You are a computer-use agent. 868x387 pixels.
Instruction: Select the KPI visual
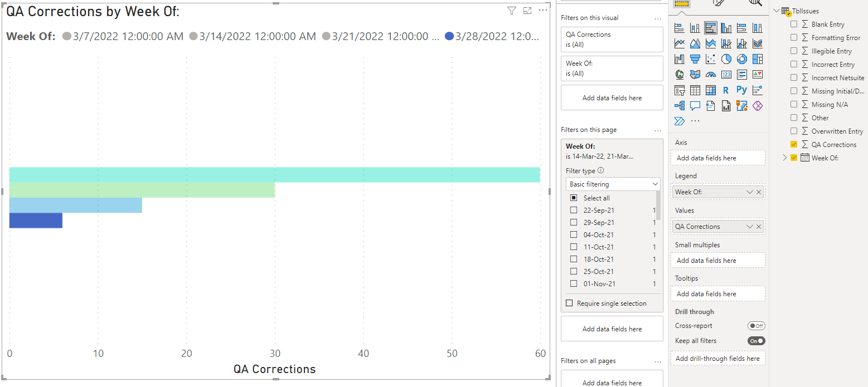pos(757,75)
